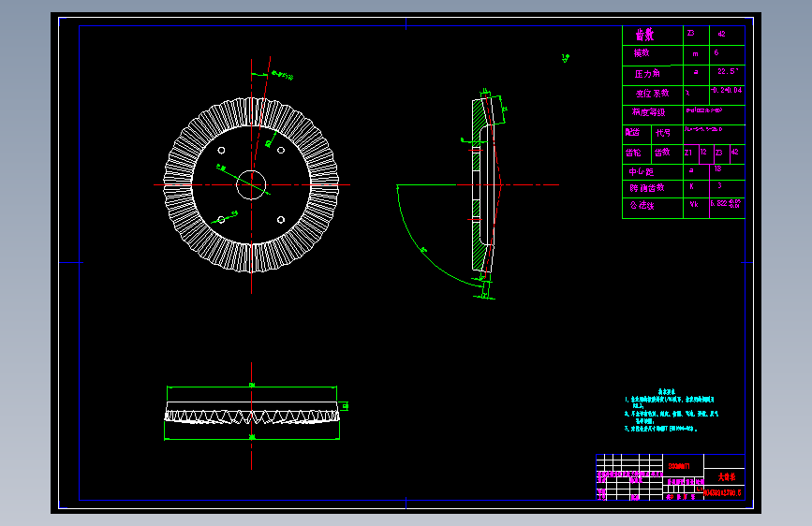The image size is (812, 526).
Task: Select the red drawing number in title block
Action: pyautogui.click(x=722, y=493)
